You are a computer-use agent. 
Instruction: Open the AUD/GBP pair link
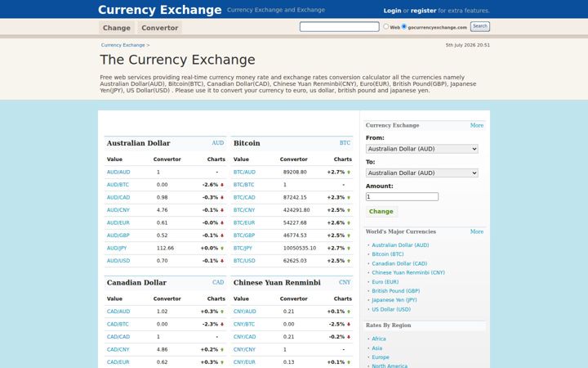click(x=118, y=236)
